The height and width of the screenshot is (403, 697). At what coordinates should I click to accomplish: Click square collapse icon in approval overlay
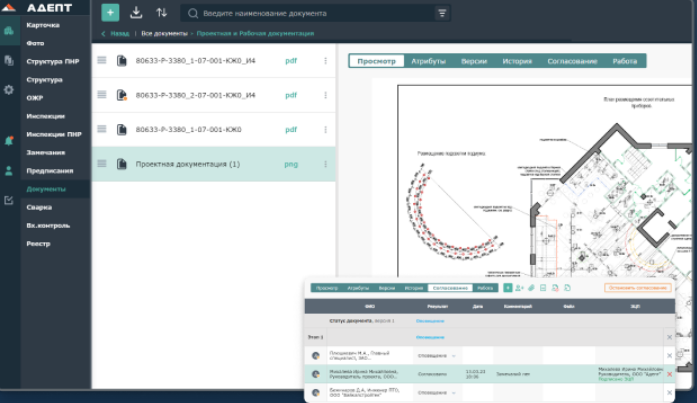click(543, 288)
